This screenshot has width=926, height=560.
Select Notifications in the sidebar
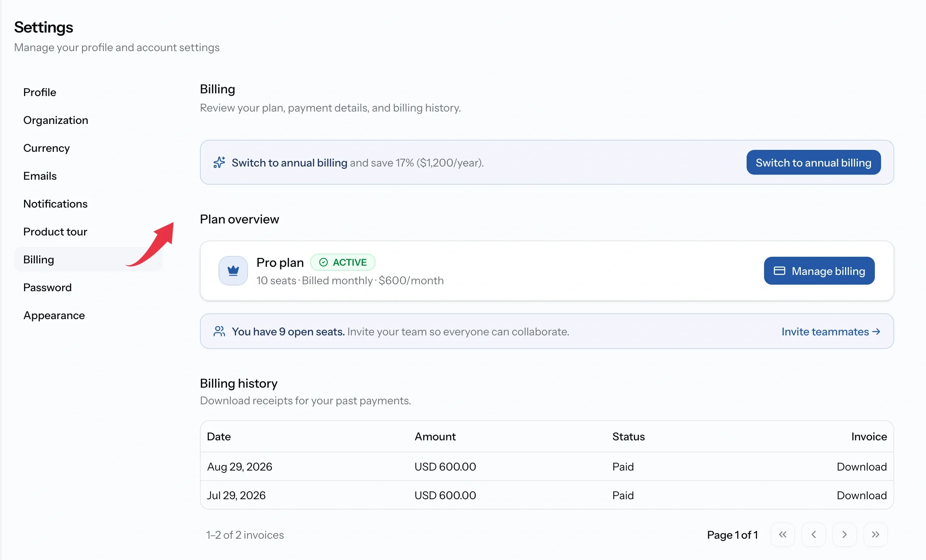(x=88, y=204)
